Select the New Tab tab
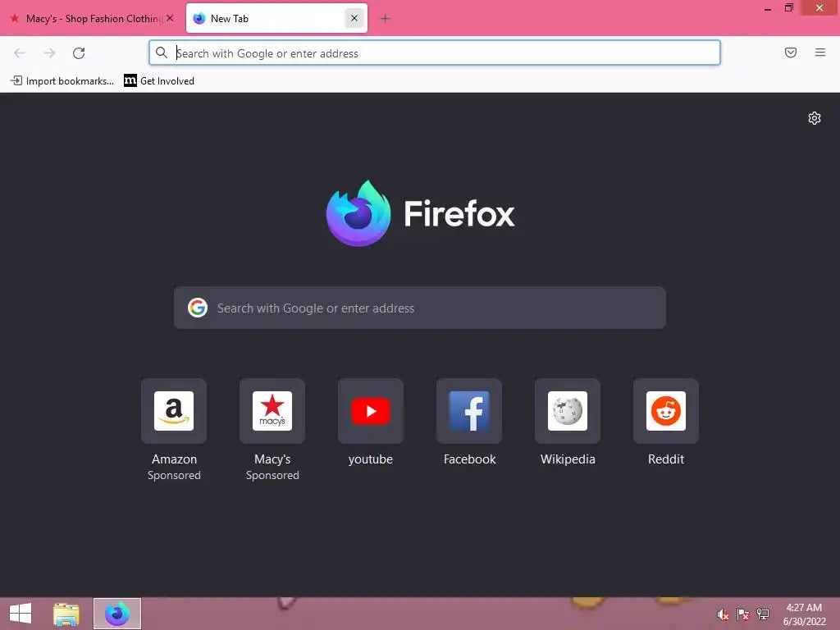 click(276, 18)
